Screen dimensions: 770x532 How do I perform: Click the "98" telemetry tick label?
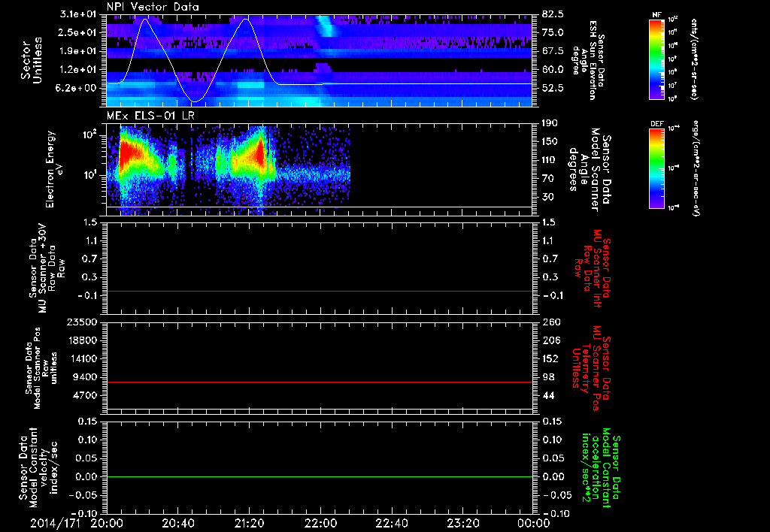(547, 377)
